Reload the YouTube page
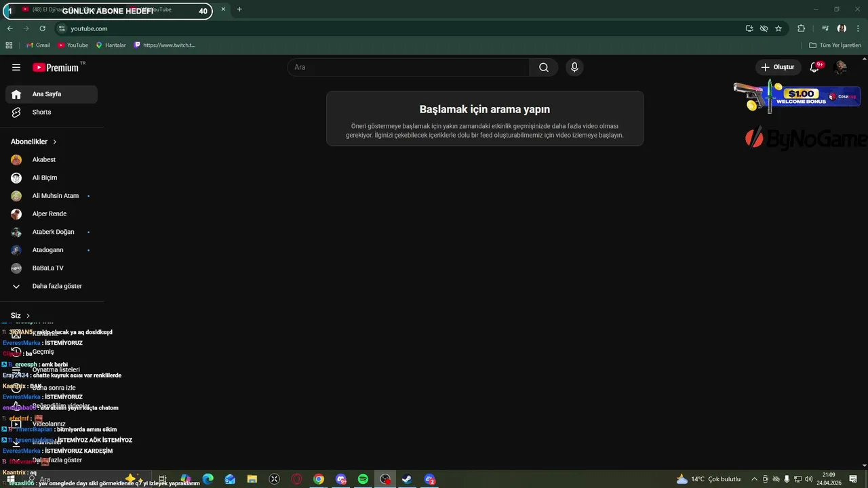Viewport: 868px width, 488px height. (42, 28)
